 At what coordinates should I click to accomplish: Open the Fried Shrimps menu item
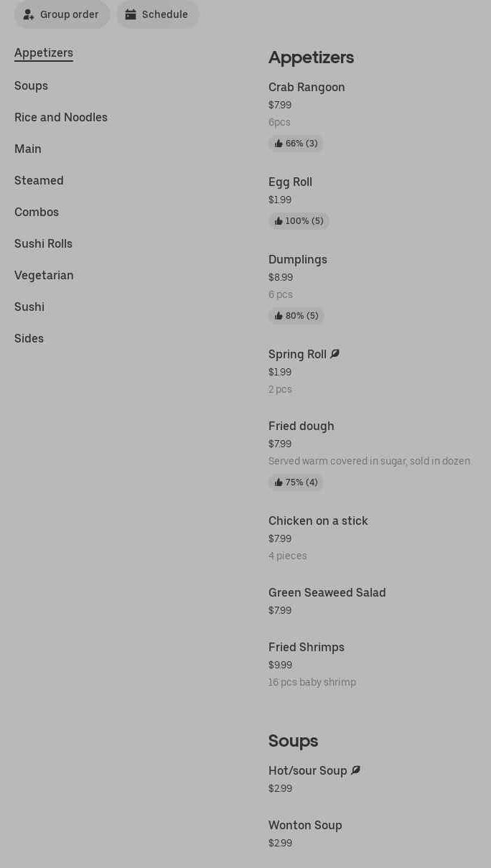(x=307, y=647)
